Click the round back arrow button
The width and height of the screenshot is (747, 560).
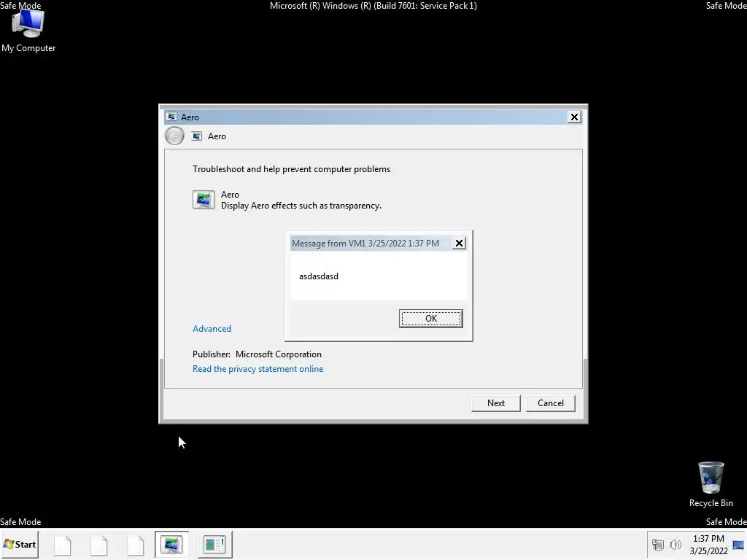[x=175, y=136]
